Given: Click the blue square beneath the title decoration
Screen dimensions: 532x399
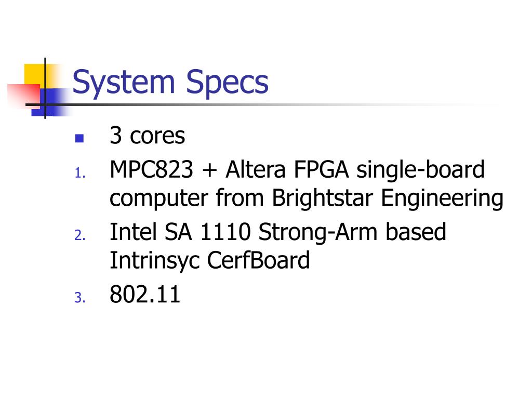Looking at the screenshot, I should pos(50,102).
